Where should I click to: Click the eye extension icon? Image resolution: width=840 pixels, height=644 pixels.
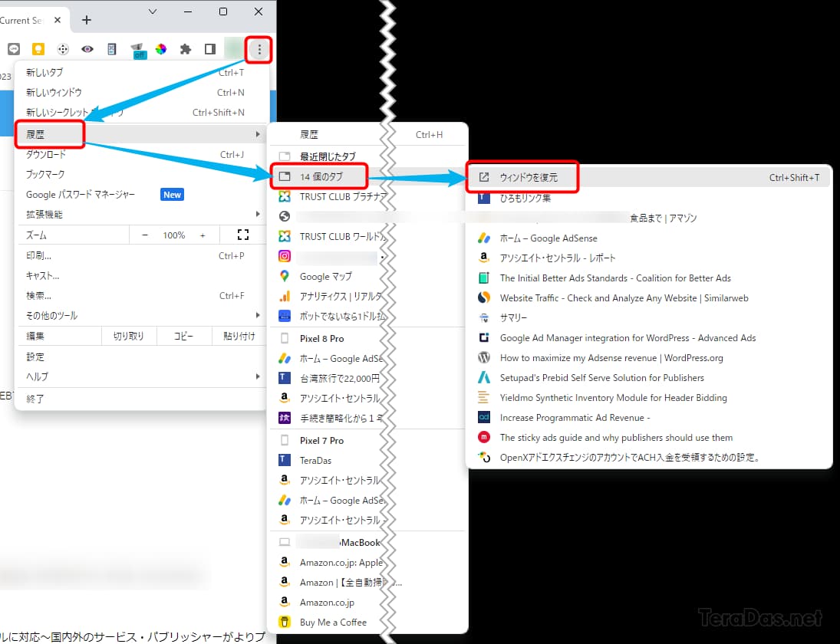[x=87, y=49]
